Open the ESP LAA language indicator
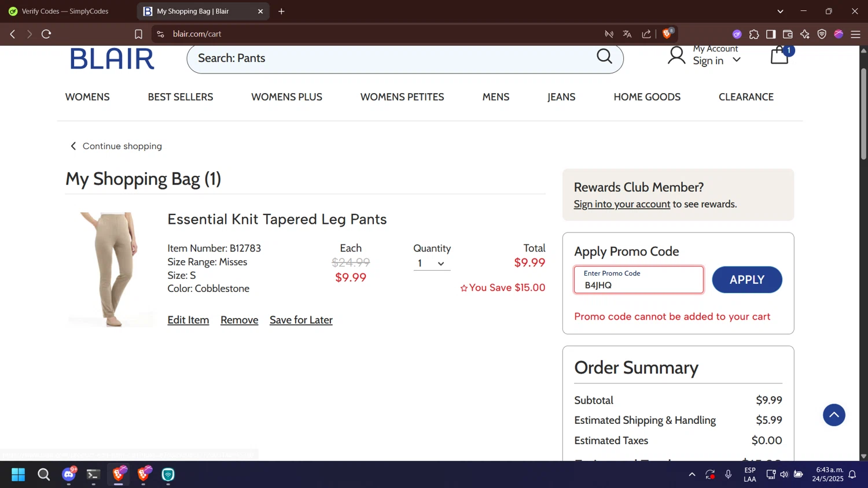868x488 pixels. 750,475
